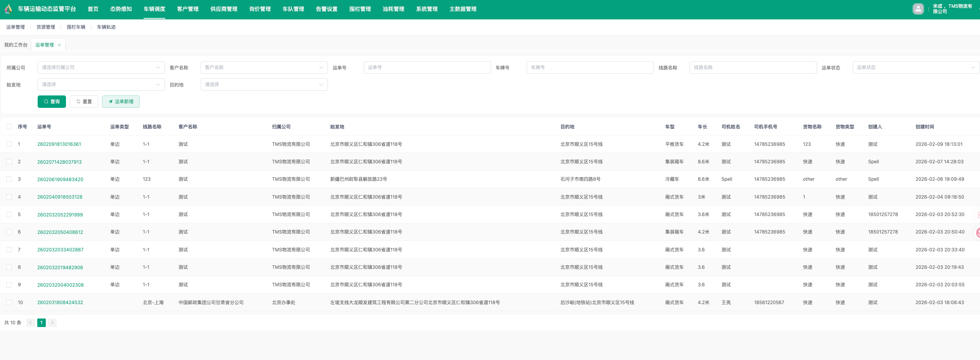Screen dimensions: 980x360
Task: Toggle the select-all checkbox in table header
Action: pos(9,127)
